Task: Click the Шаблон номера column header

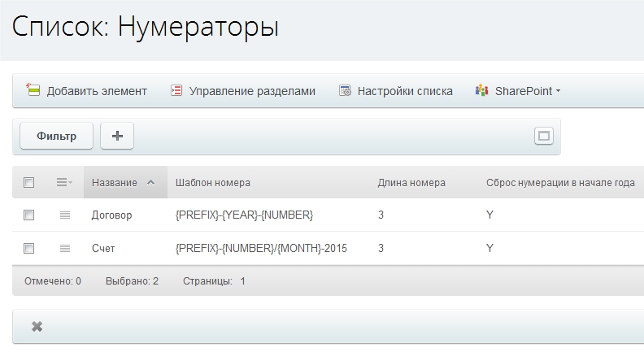Action: (212, 183)
